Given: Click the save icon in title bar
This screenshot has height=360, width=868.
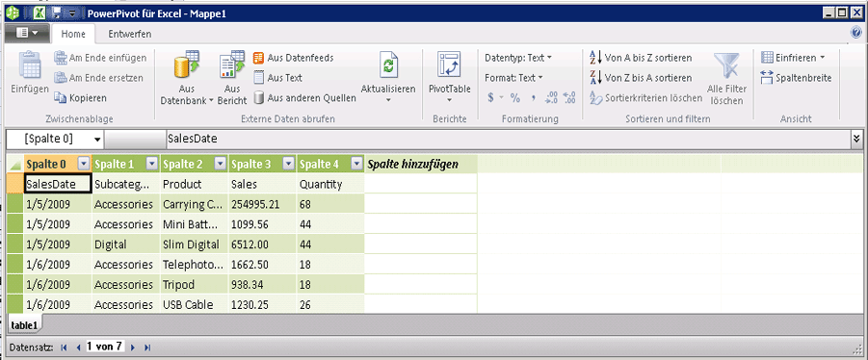Looking at the screenshot, I should (57, 13).
